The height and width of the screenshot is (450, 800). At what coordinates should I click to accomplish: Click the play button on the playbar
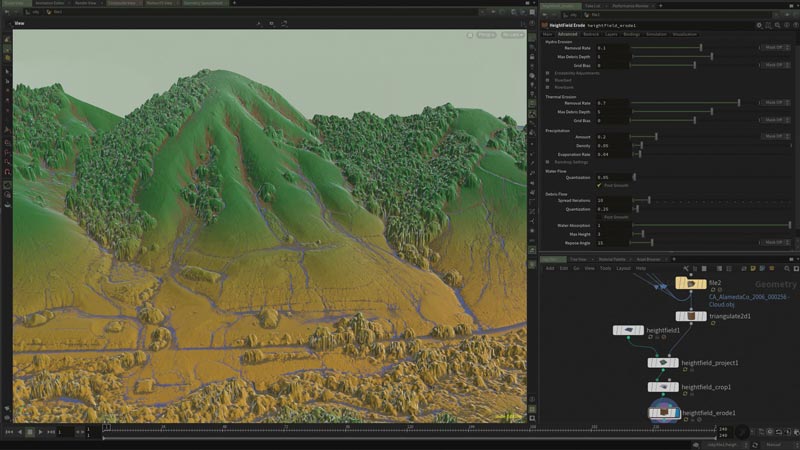pos(40,432)
